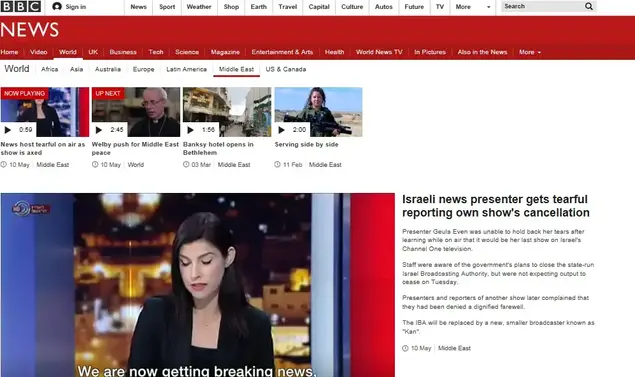
Task: Select the Middle East region tab
Action: pyautogui.click(x=237, y=69)
